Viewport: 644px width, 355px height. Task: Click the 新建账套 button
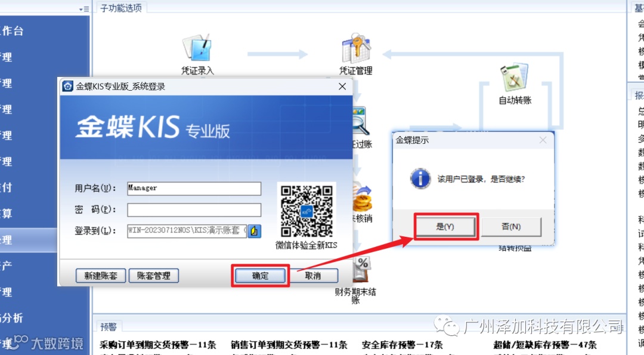click(x=101, y=276)
